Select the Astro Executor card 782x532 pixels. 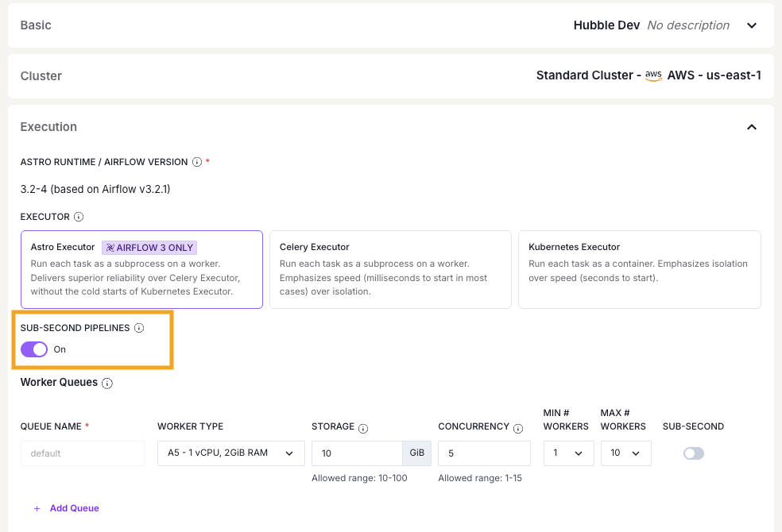click(141, 269)
